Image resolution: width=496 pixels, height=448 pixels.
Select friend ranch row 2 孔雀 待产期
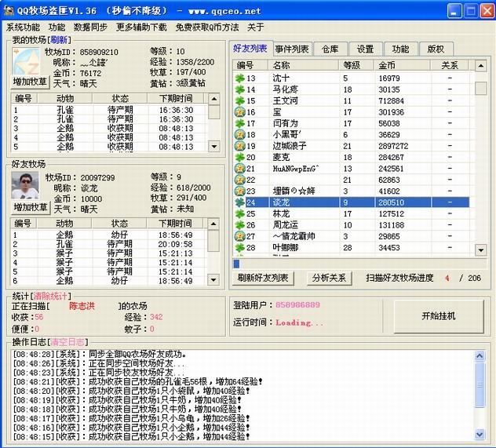click(x=109, y=244)
